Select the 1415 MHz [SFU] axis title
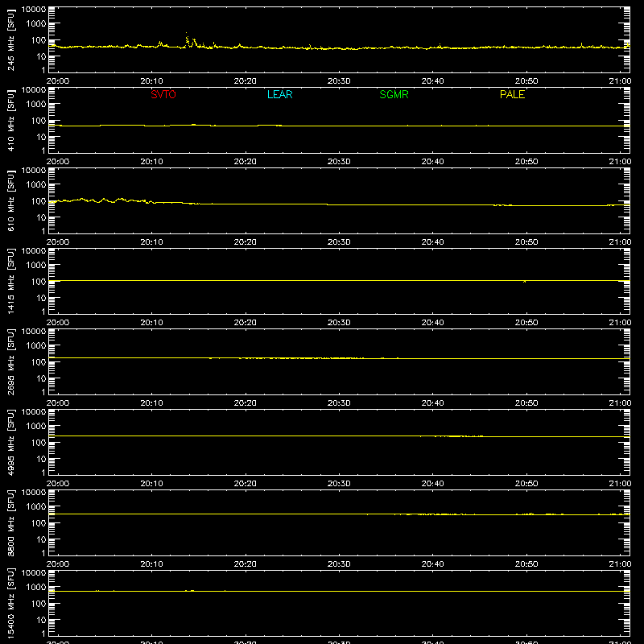 point(10,281)
